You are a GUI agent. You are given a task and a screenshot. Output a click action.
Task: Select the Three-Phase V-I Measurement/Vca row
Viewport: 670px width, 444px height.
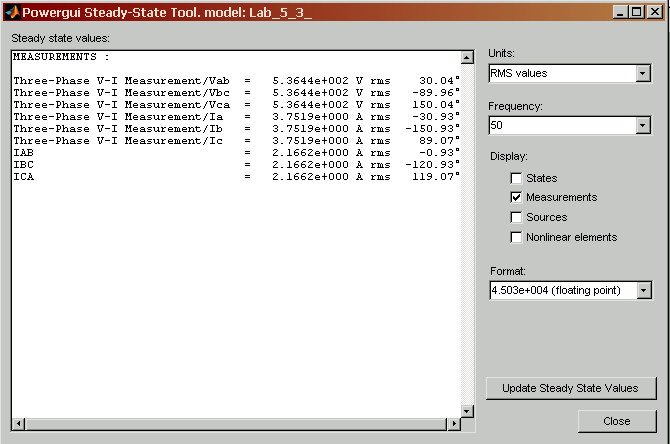pos(236,105)
